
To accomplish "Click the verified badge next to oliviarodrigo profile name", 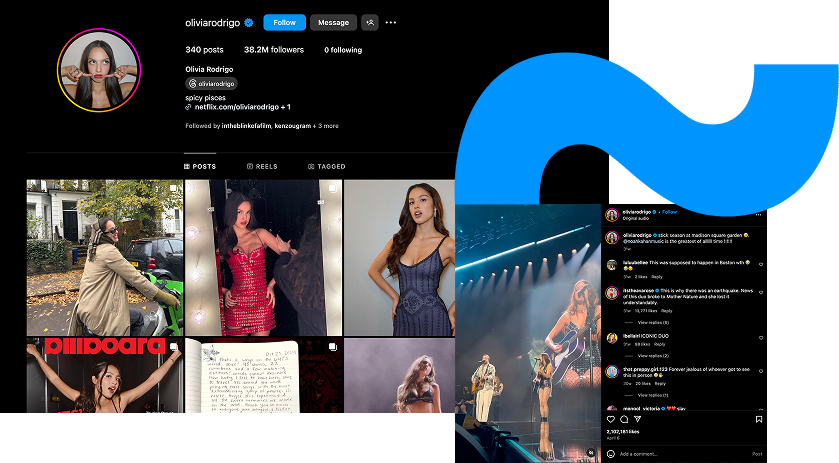I will tap(249, 22).
